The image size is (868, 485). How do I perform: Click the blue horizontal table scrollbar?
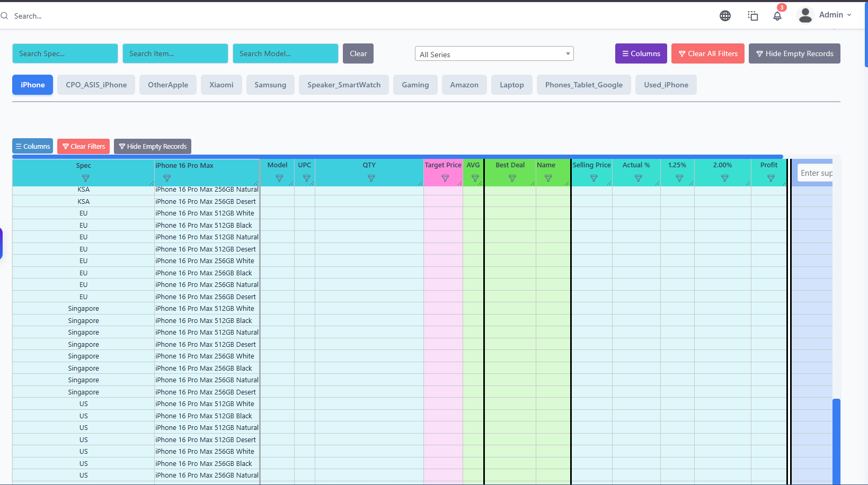point(397,157)
